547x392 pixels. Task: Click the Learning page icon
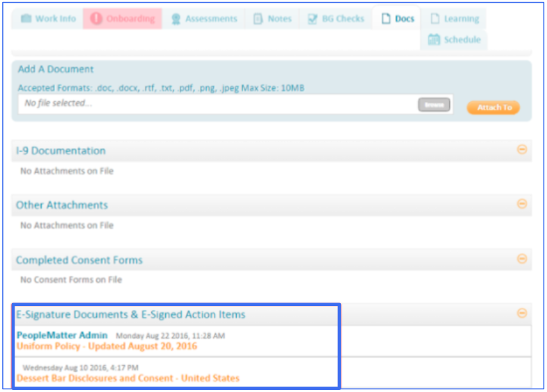(x=435, y=19)
